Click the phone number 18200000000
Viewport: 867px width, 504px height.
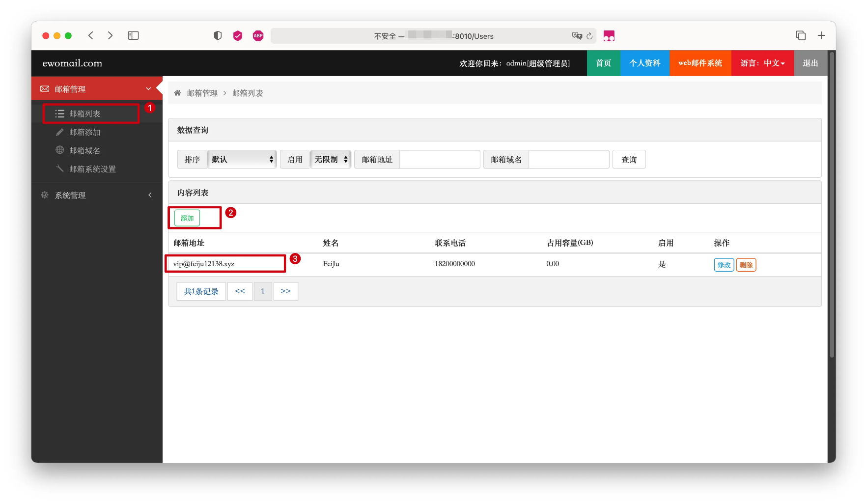[454, 264]
